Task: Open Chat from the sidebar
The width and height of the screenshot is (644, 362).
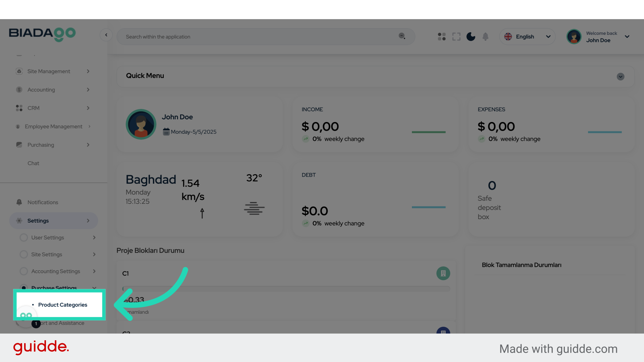Action: point(34,163)
